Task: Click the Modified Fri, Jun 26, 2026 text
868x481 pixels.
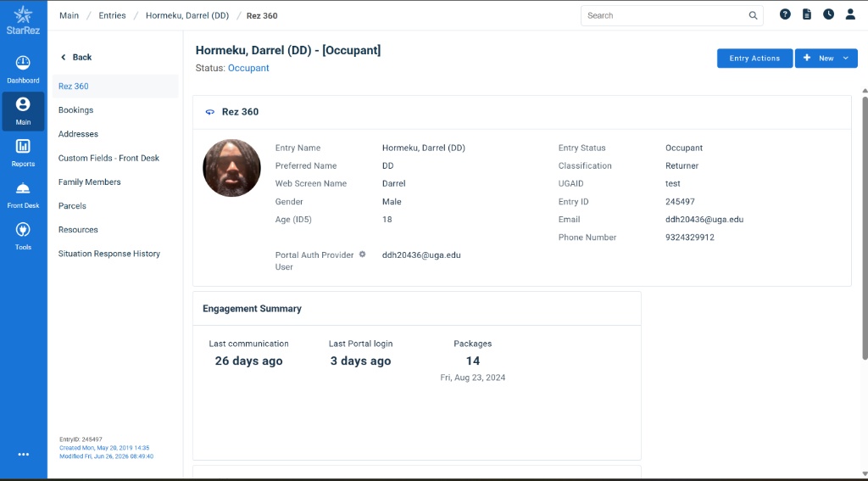Action: coord(106,456)
